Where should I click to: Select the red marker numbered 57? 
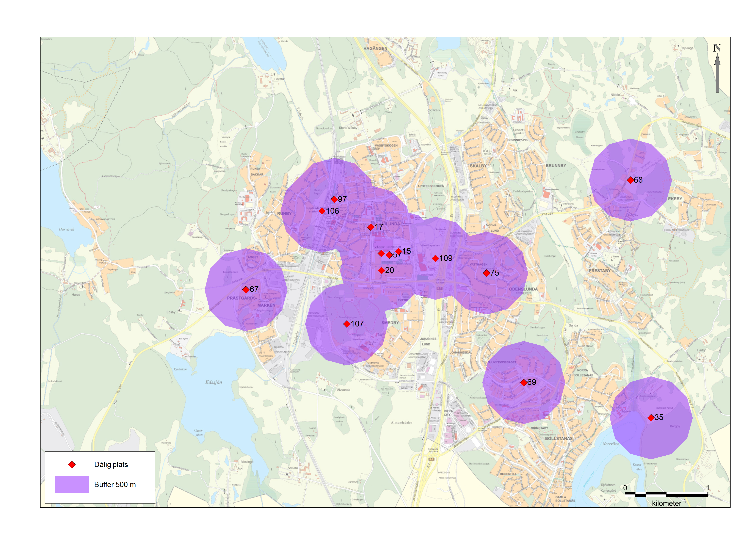pos(389,255)
